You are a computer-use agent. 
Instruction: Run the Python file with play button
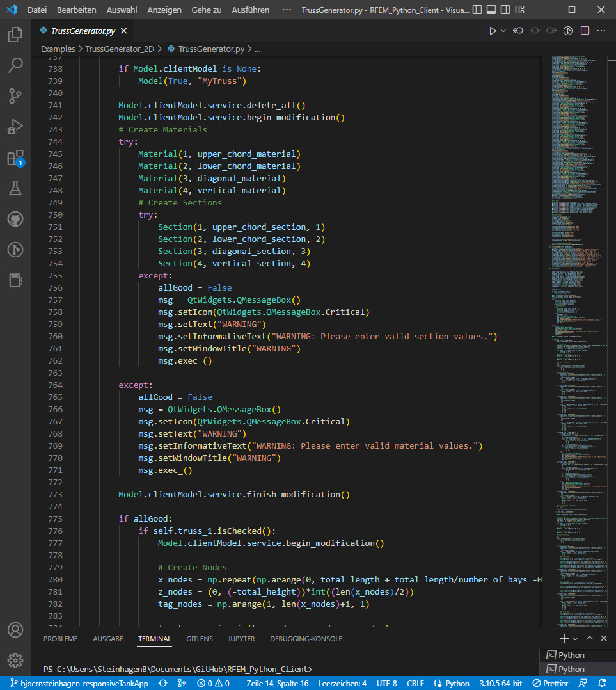pos(493,31)
